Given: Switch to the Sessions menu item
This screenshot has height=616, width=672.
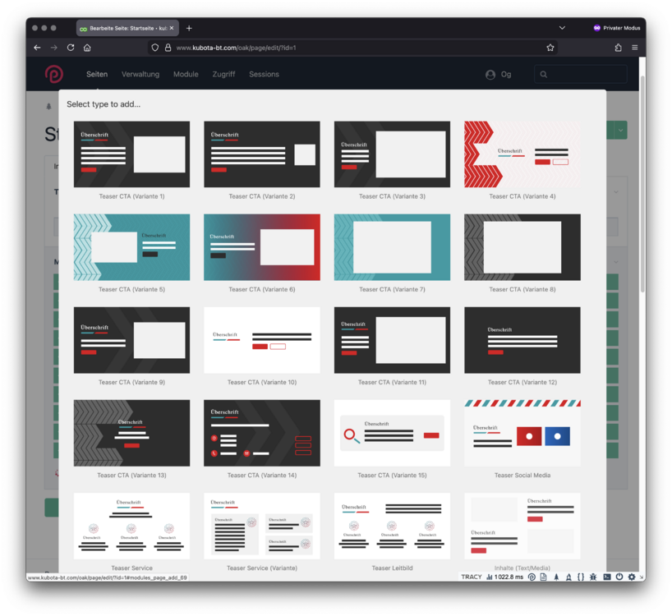Looking at the screenshot, I should pyautogui.click(x=264, y=75).
